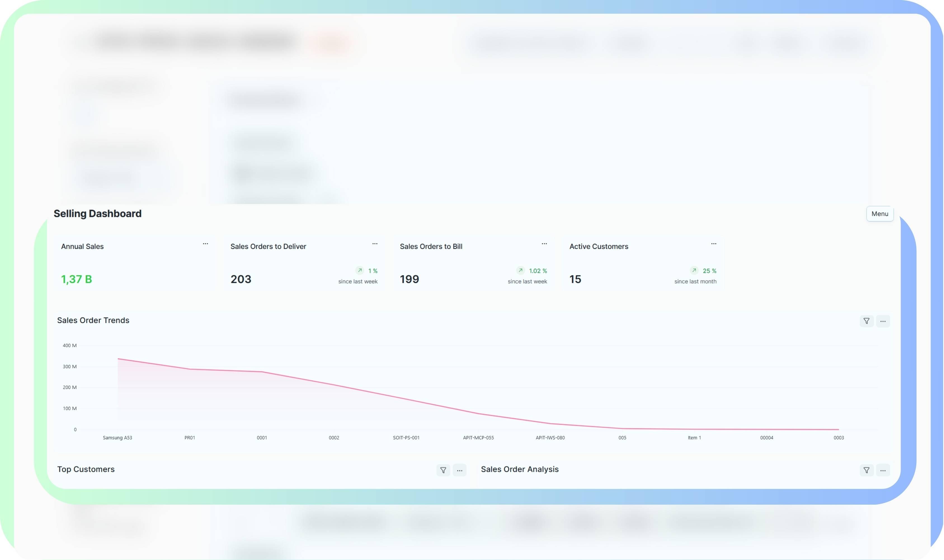The image size is (944, 560).
Task: Click filter icon for Top Customers
Action: click(443, 470)
